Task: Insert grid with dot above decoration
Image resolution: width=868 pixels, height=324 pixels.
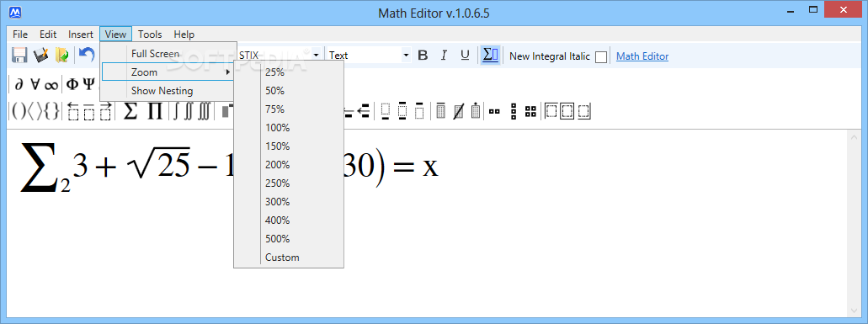Action: [475, 111]
